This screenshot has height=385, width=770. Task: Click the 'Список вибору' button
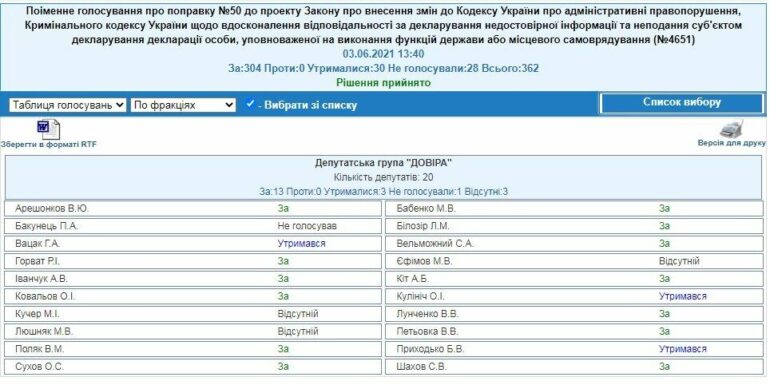click(x=682, y=103)
